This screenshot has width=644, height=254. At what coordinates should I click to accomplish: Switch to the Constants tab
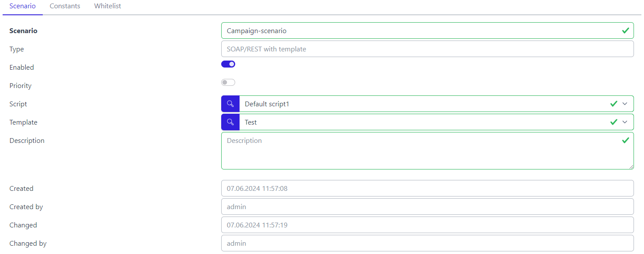[65, 6]
